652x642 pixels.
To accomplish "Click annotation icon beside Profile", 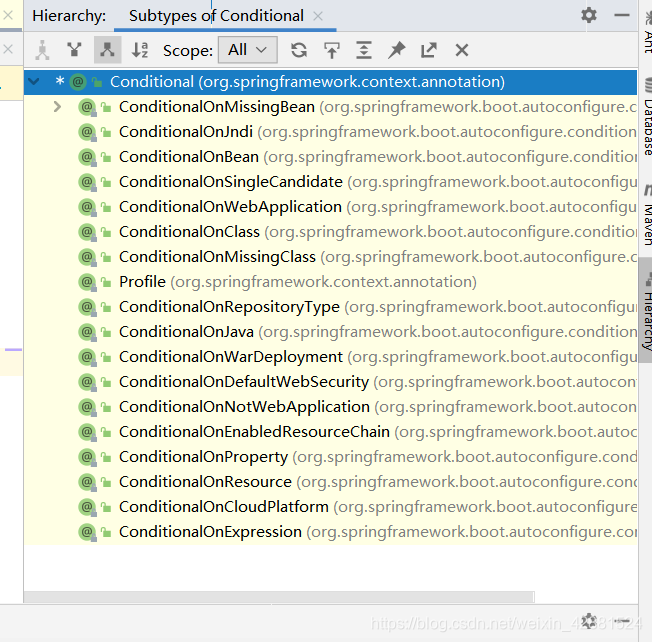I will click(x=87, y=282).
